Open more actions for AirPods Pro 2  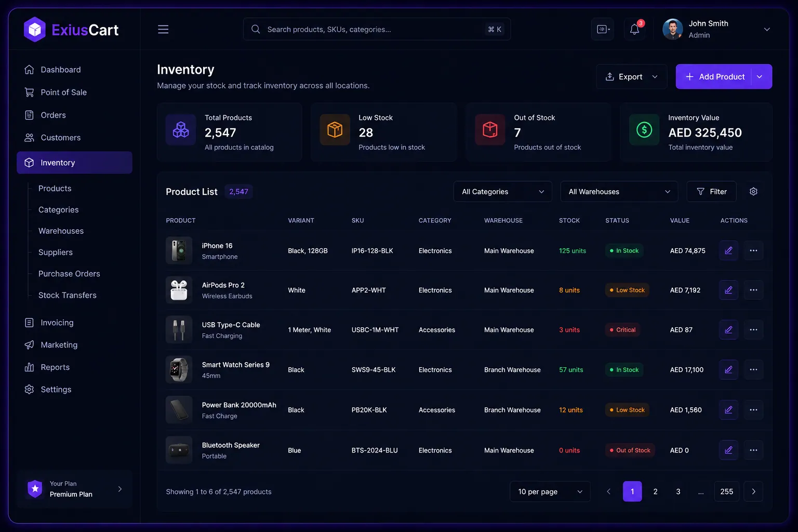pos(753,290)
